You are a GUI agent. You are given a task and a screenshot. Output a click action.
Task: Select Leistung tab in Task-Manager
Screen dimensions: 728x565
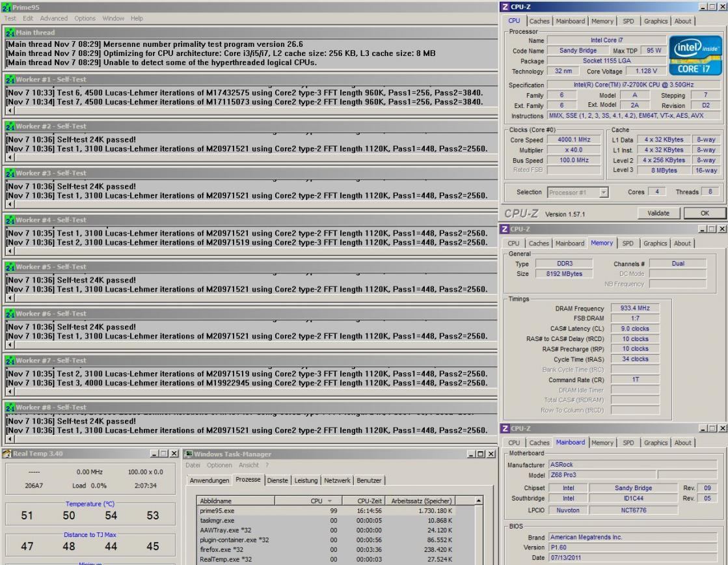click(x=306, y=480)
